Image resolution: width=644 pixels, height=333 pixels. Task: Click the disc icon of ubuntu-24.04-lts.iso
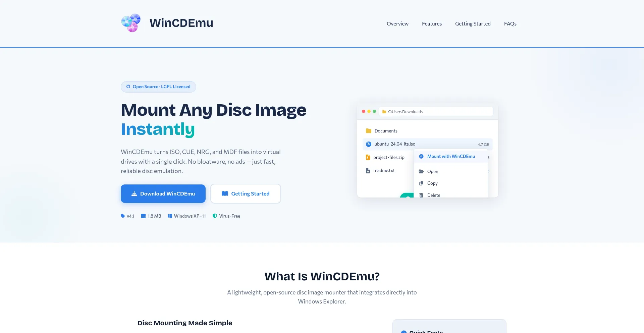[x=369, y=144]
